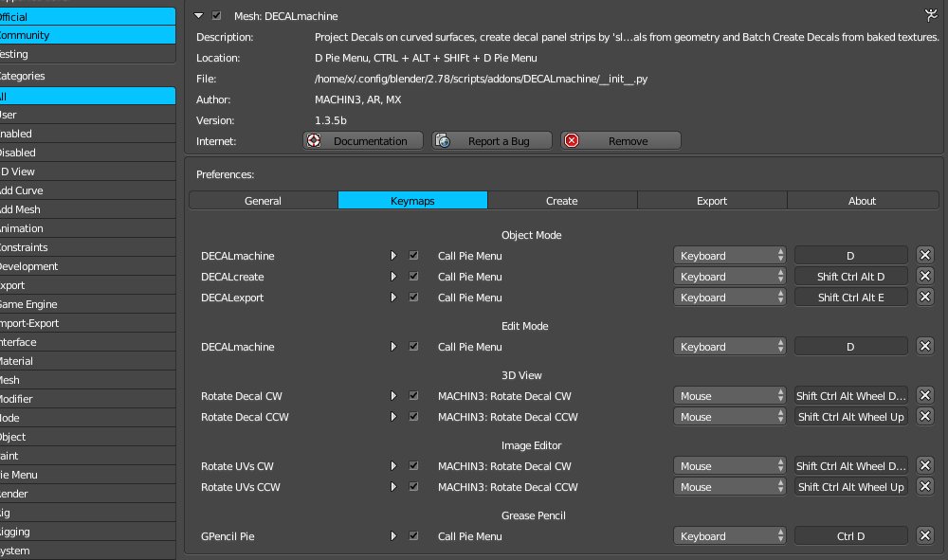Viewport: 948px width, 560px height.
Task: Expand the DECALcreate keymap details
Action: pos(393,276)
